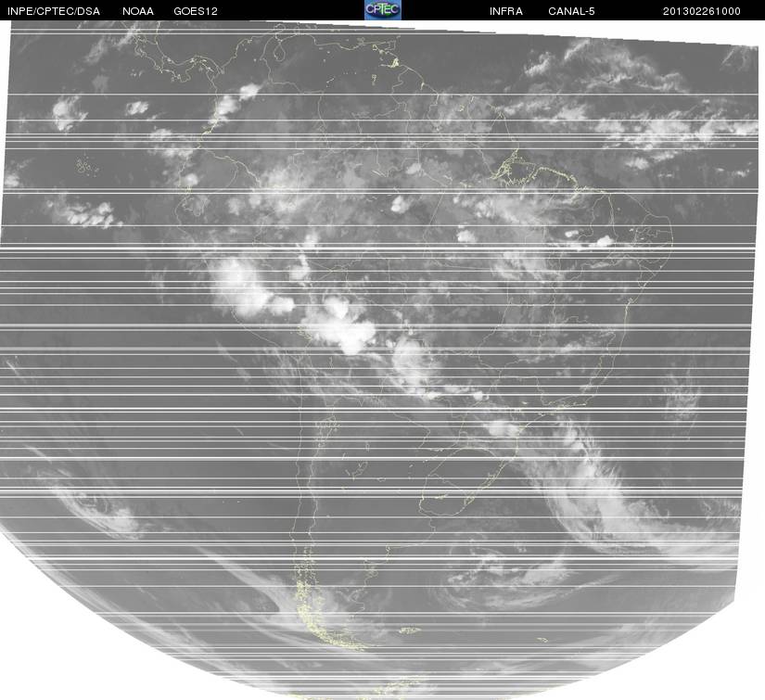Click the INPE/CPTEC/DSA header text
The height and width of the screenshot is (700, 765).
click(x=54, y=11)
